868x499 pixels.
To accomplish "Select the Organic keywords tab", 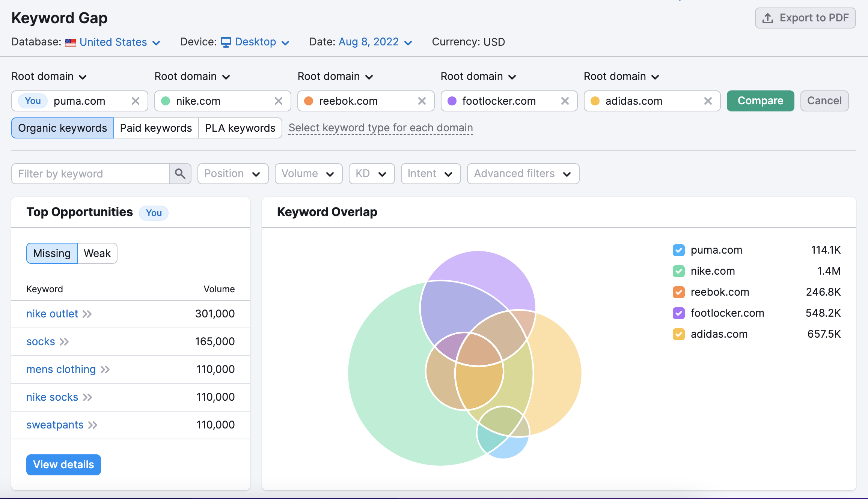I will click(63, 128).
